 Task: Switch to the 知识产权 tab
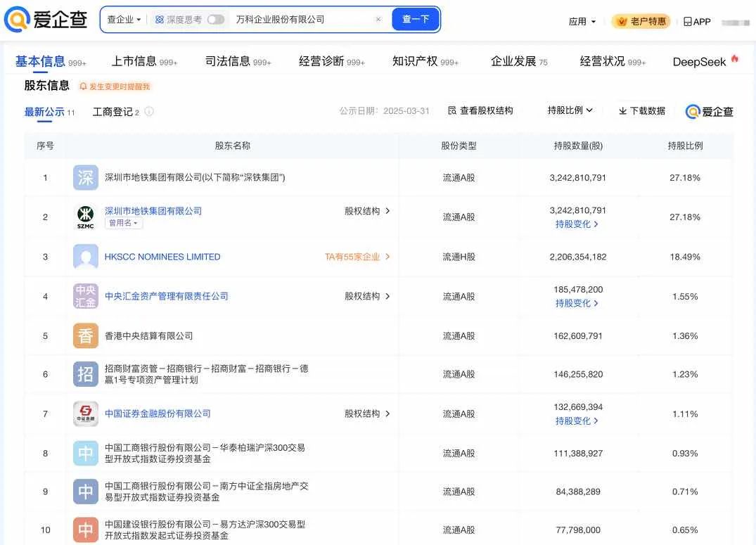coord(425,62)
